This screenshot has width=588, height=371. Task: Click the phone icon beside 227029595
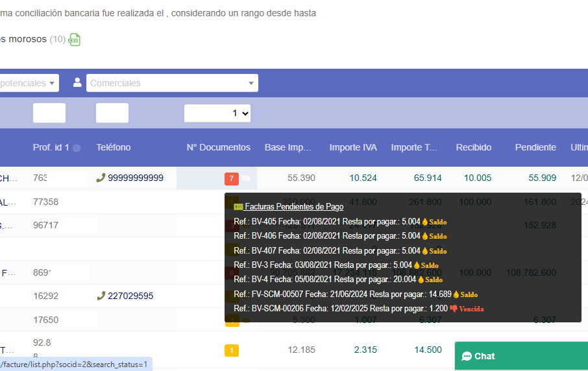coord(101,296)
